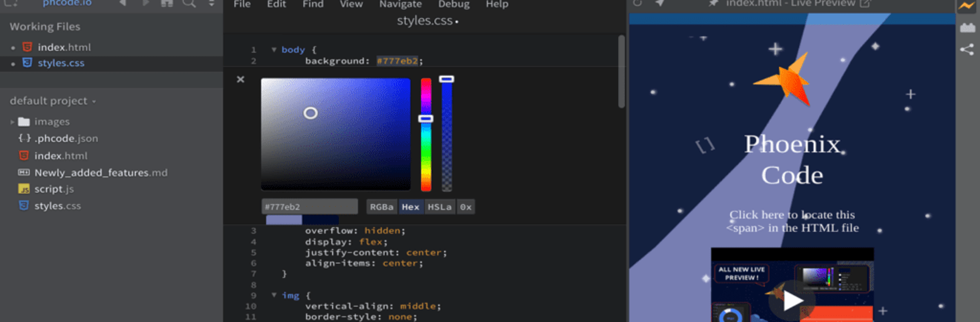Open the View menu
The height and width of the screenshot is (322, 980).
tap(351, 4)
